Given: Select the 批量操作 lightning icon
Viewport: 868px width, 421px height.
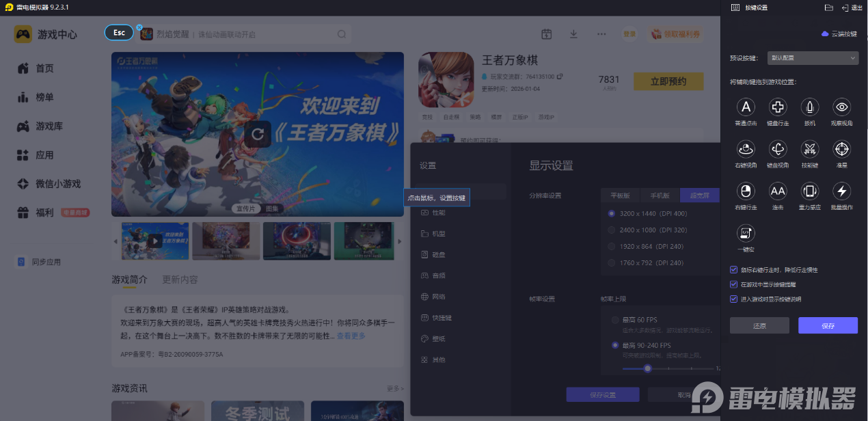Looking at the screenshot, I should (x=841, y=191).
